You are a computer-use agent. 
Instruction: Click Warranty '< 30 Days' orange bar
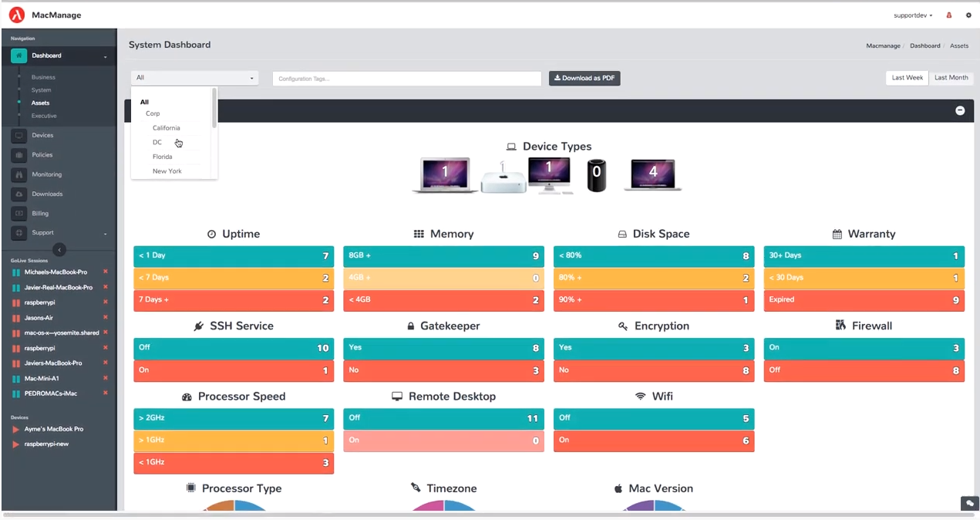(x=864, y=278)
